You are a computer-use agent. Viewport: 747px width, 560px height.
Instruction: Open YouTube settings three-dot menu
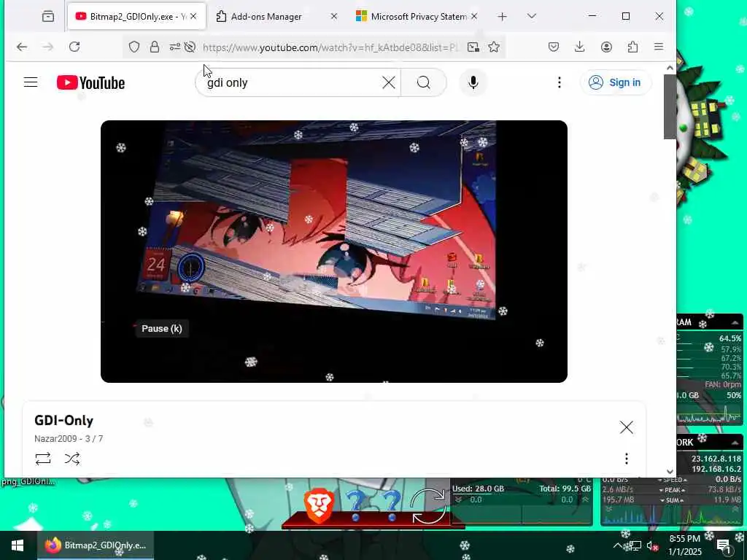click(x=560, y=82)
